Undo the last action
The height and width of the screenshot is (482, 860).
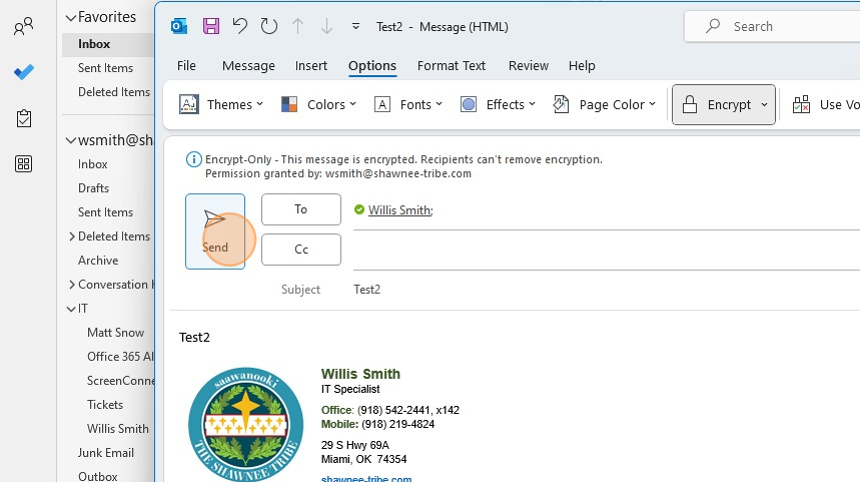click(x=240, y=26)
